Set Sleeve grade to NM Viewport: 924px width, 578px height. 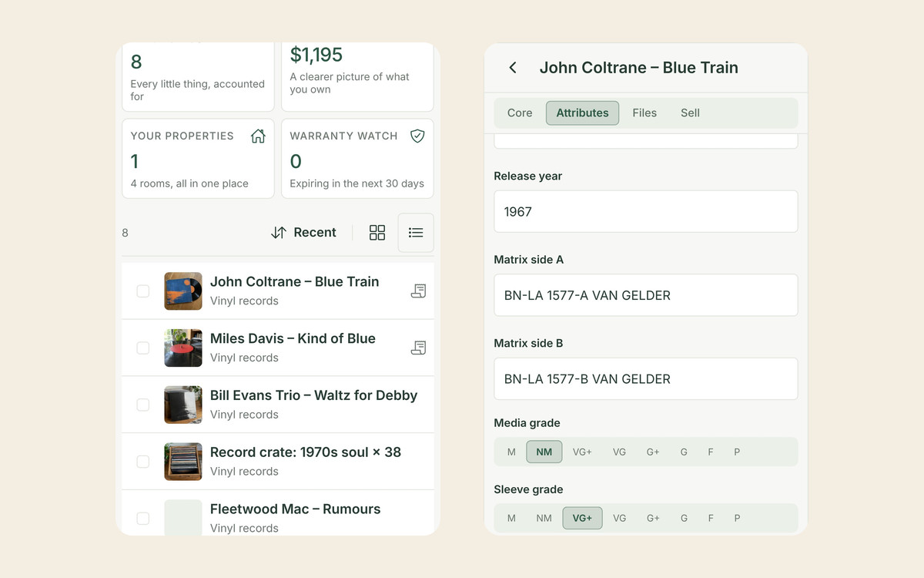pos(544,518)
